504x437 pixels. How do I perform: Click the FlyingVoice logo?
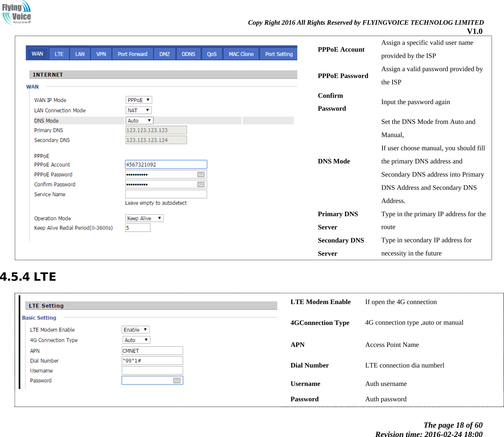click(x=17, y=13)
